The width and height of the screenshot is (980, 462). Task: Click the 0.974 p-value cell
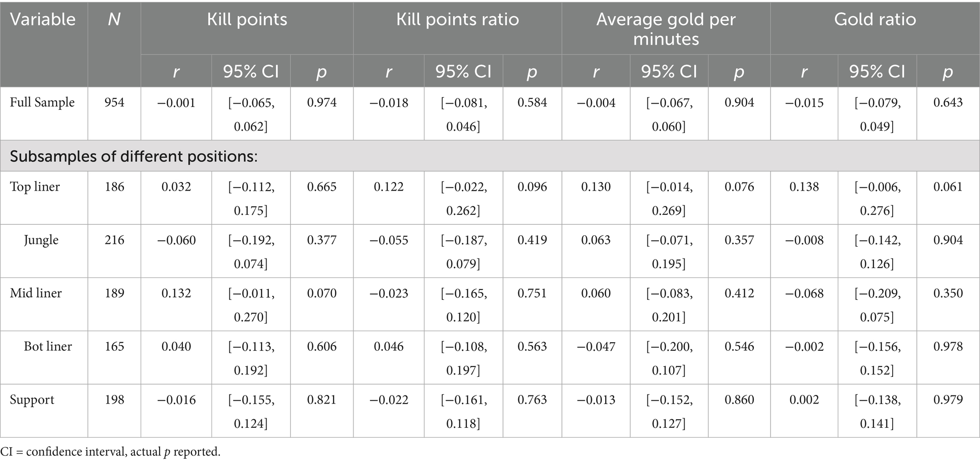(322, 103)
